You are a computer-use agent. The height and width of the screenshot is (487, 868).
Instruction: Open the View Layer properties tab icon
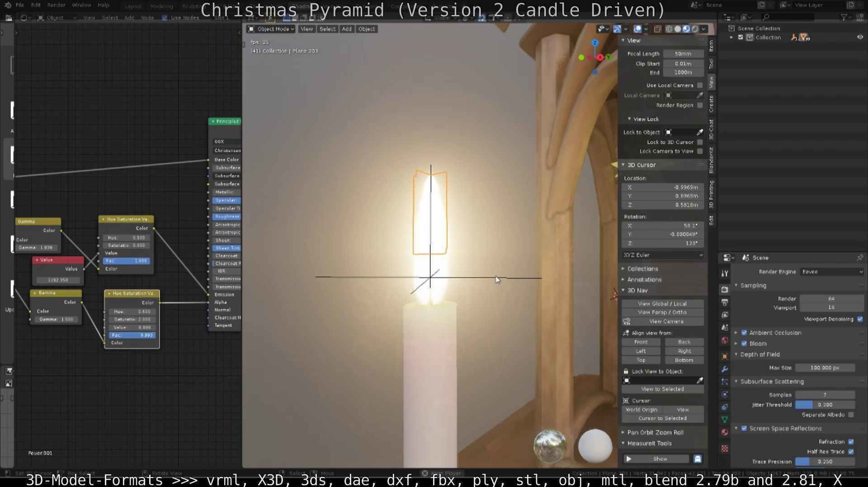click(x=725, y=315)
